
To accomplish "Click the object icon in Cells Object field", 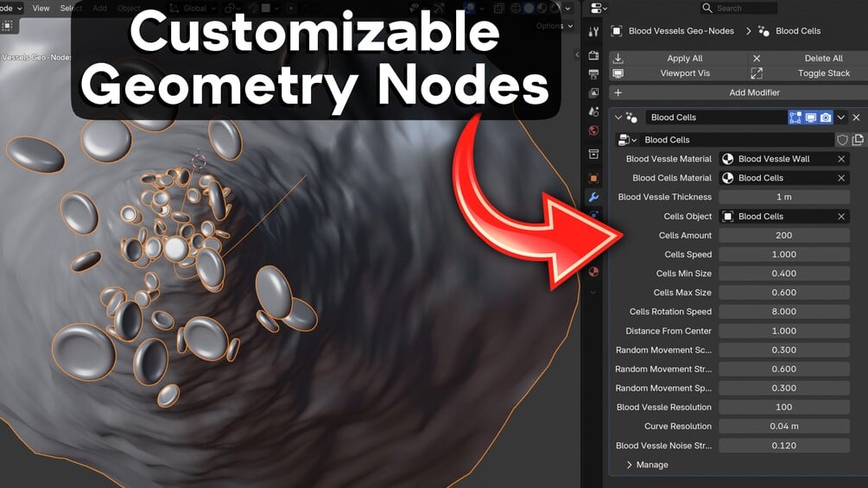I will click(728, 216).
